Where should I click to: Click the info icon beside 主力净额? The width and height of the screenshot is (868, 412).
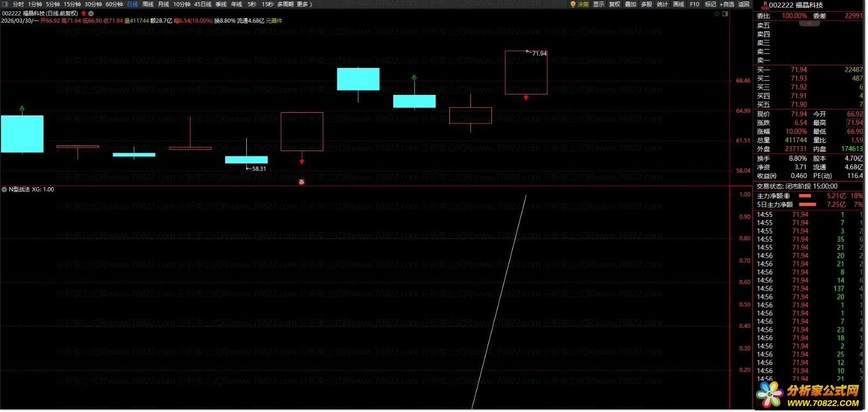[x=787, y=196]
